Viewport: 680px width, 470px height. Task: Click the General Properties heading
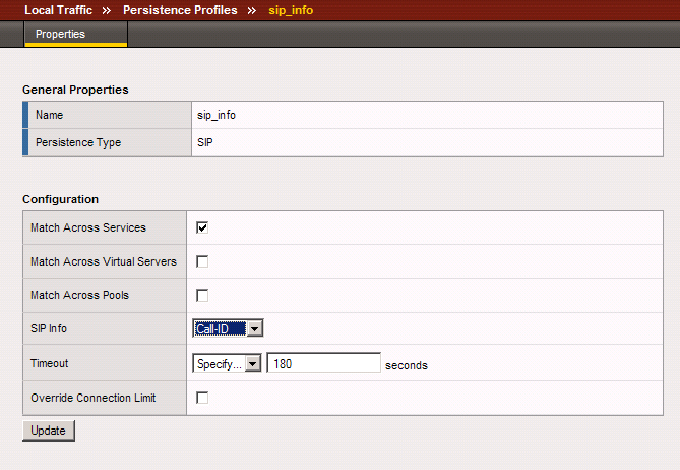[75, 90]
